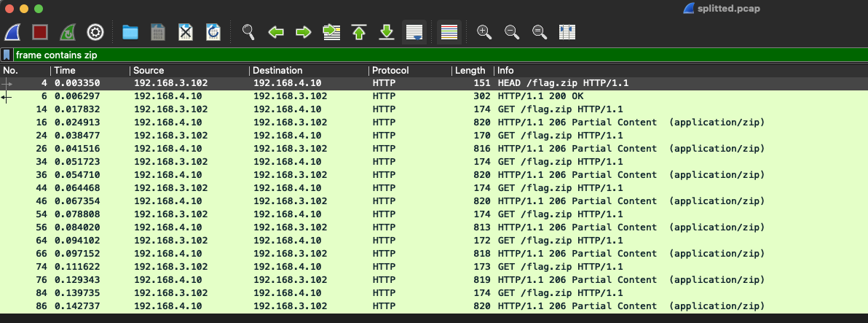Select packet 6 HTTP/1.1 200 OK
This screenshot has width=868, height=323.
434,96
